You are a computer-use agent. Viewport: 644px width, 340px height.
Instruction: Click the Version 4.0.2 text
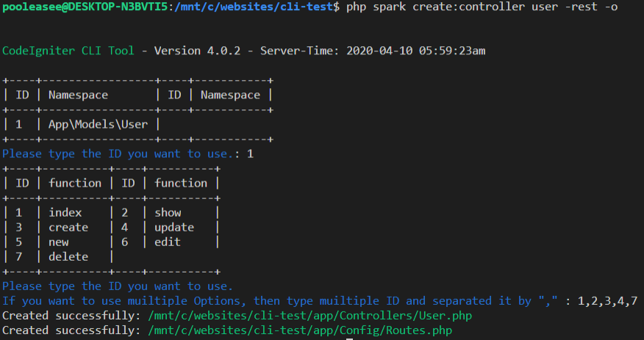pyautogui.click(x=197, y=51)
